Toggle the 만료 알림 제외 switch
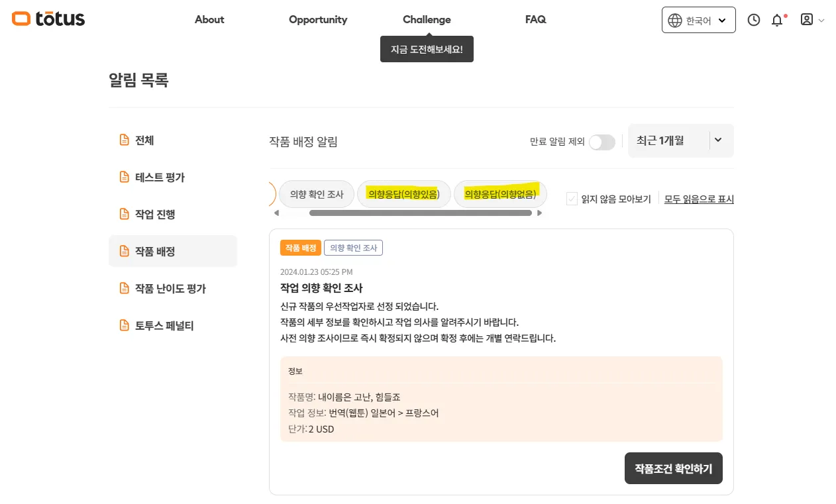This screenshot has height=504, width=836. point(601,142)
